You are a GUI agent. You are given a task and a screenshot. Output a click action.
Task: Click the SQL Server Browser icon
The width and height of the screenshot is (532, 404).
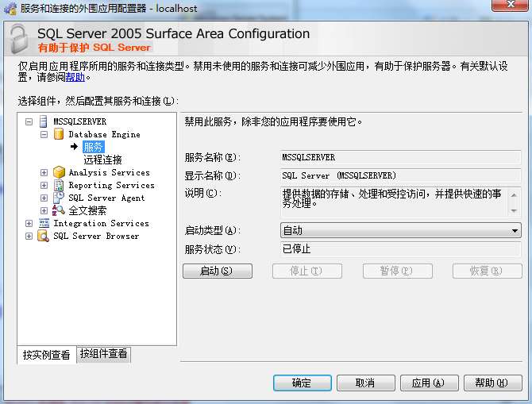(x=44, y=236)
